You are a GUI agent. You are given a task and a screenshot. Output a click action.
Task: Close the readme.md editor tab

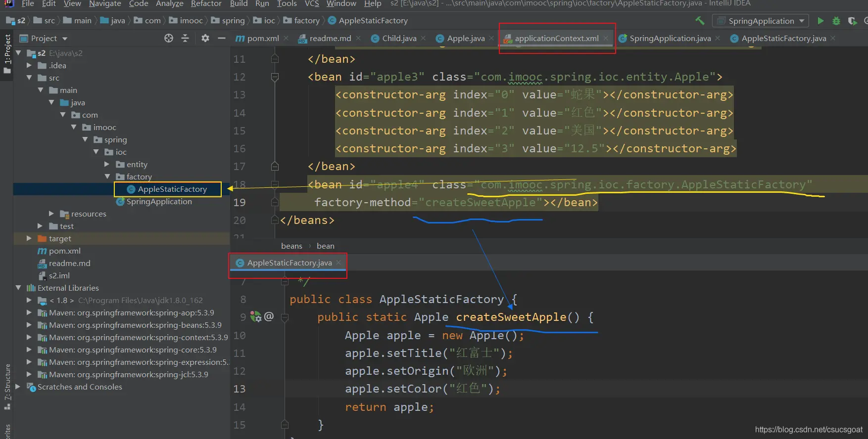coord(358,38)
